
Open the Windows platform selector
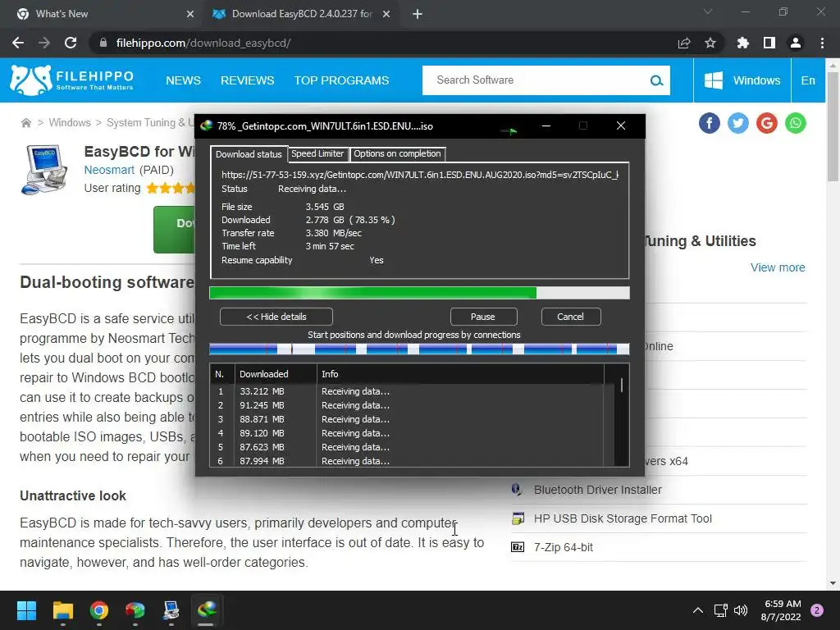click(x=742, y=80)
